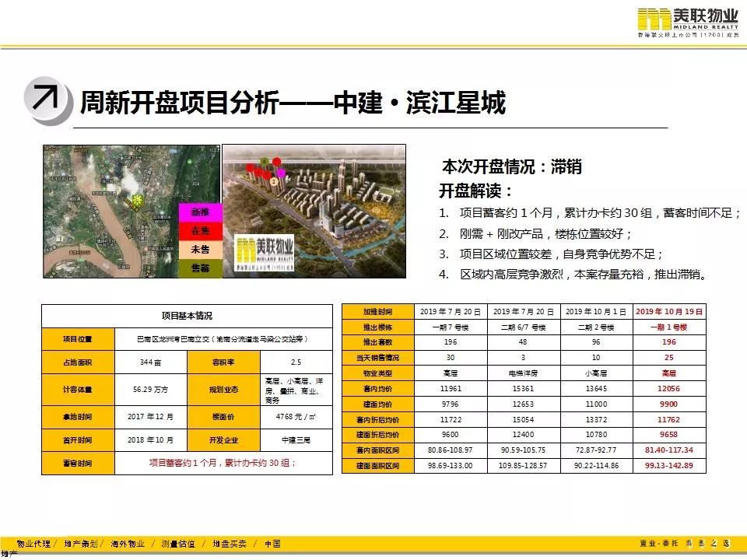Click the 二期2号楼 cell
747x560 pixels.
click(x=596, y=327)
